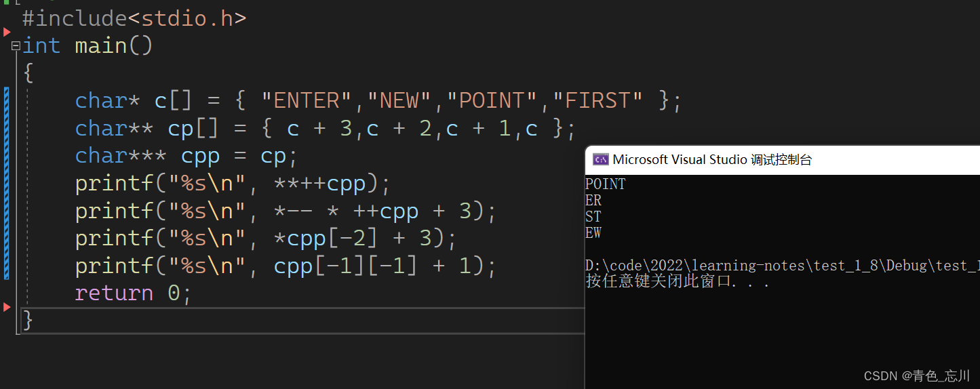
Task: Collapse the main function outline toggle
Action: tap(16, 46)
